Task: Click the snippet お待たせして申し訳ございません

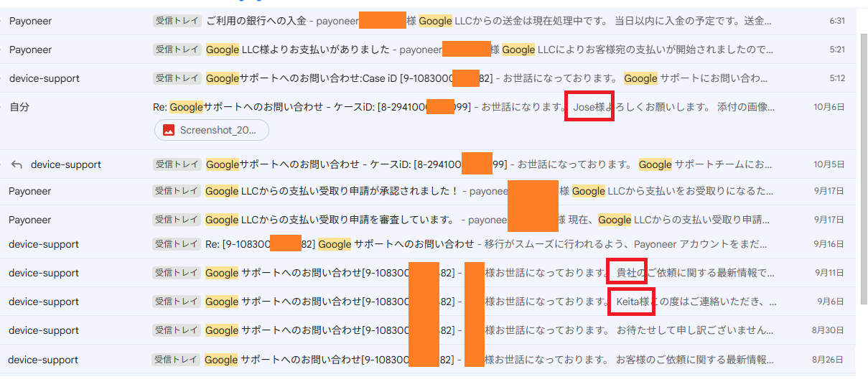Action: (696, 330)
